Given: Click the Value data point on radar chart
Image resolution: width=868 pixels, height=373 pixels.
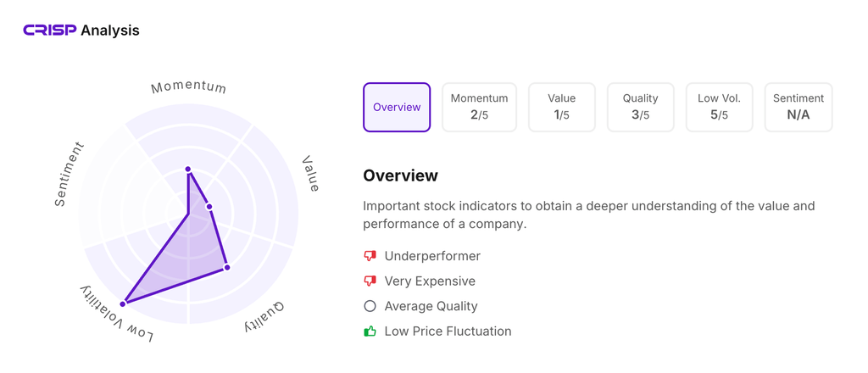Looking at the screenshot, I should pyautogui.click(x=209, y=207).
